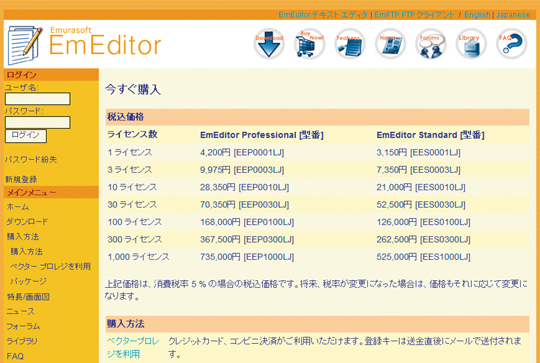The height and width of the screenshot is (363, 540).
Task: Click the 1,000 ライセンス row label
Action: click(138, 257)
